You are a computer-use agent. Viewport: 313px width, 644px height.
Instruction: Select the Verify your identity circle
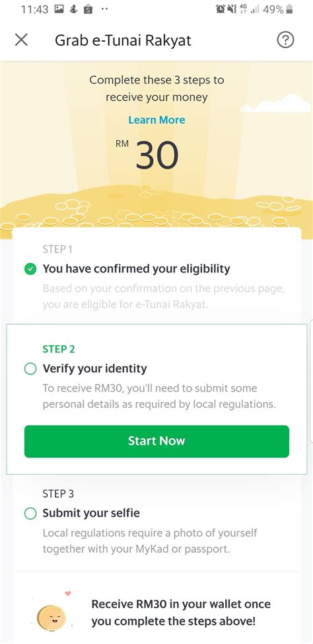[x=30, y=369]
